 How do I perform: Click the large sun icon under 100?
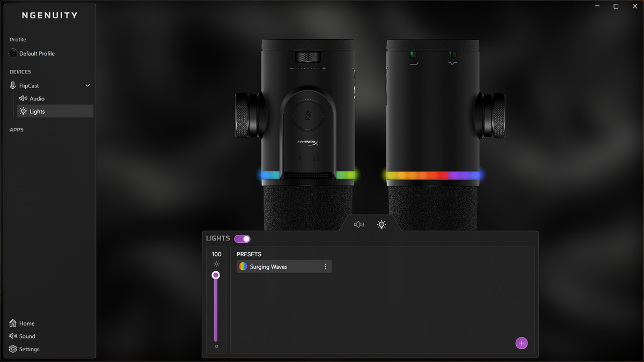216,264
